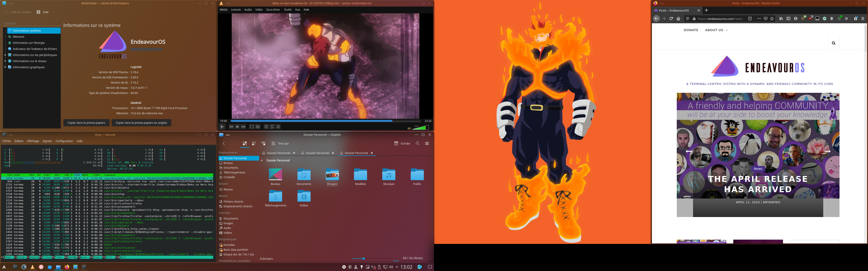This screenshot has width=868, height=271.
Task: Click website search magnifier icon
Action: pos(834,43)
